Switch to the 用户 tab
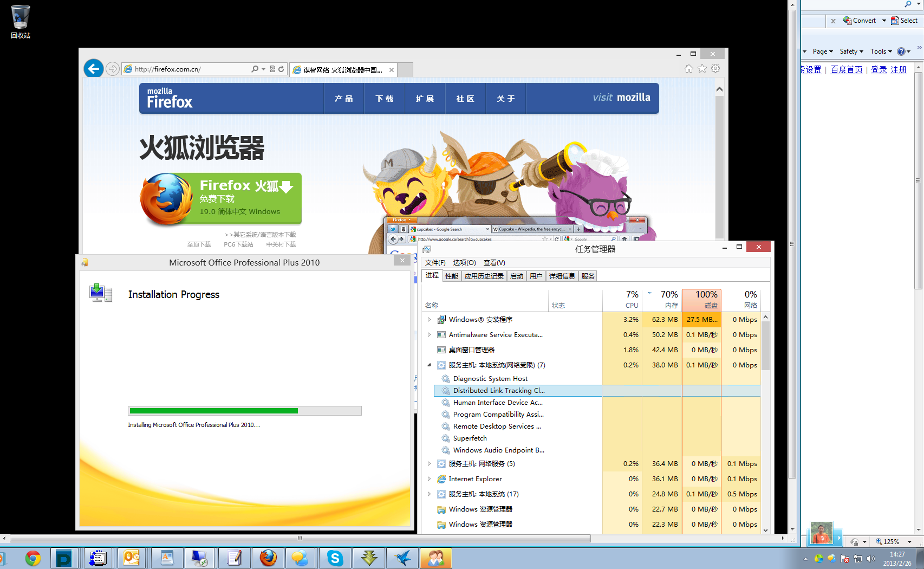The height and width of the screenshot is (569, 924). (536, 276)
